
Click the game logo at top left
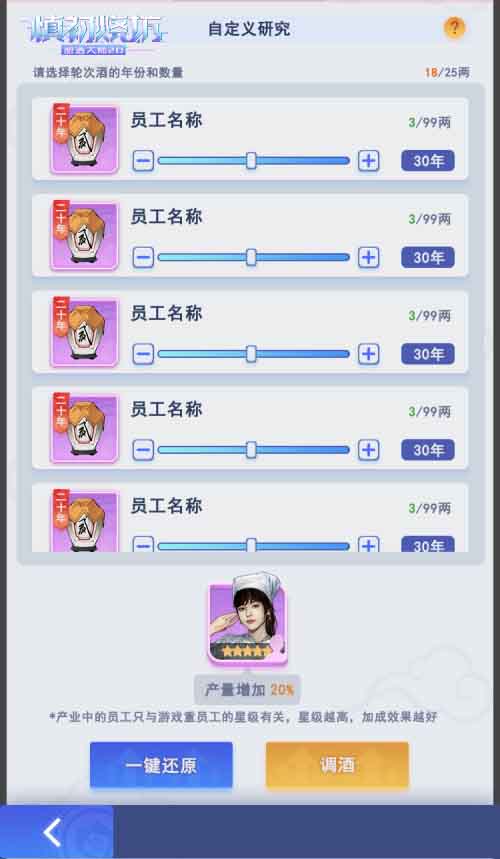(x=94, y=34)
